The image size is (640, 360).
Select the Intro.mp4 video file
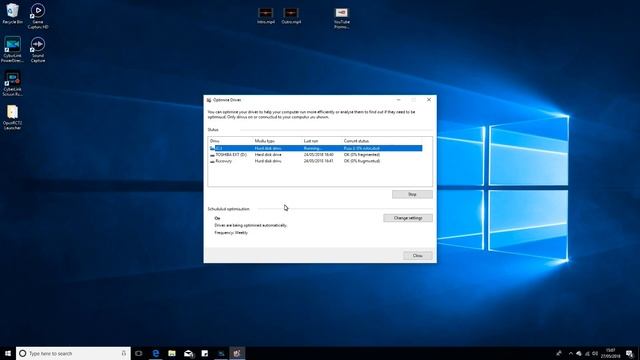click(x=266, y=16)
